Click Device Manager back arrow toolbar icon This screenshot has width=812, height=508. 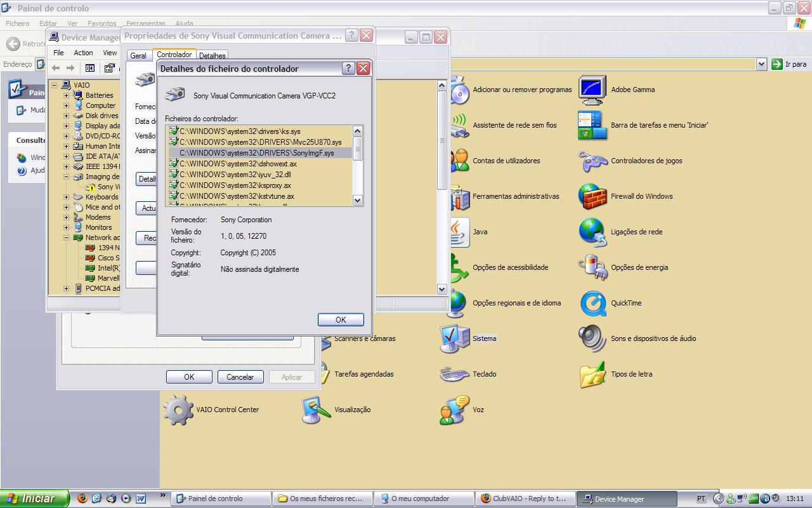click(56, 68)
